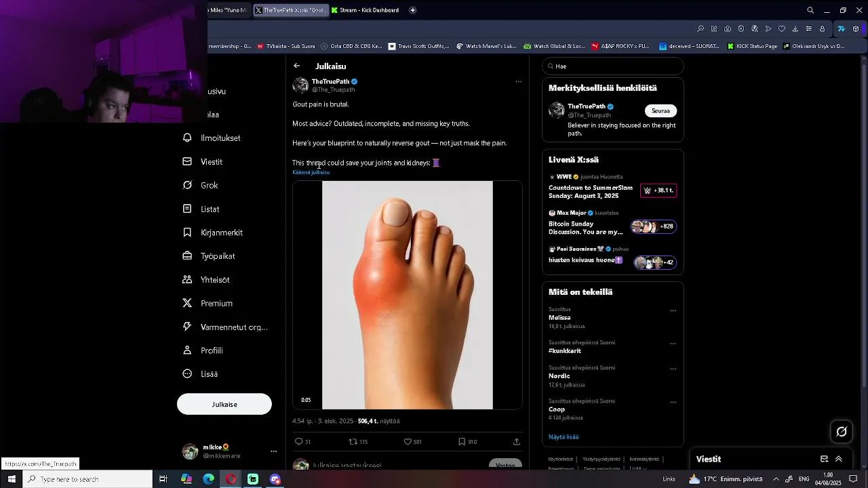Click browser tab search magnifier icon
Viewport: 868px width, 488px height.
click(x=810, y=10)
